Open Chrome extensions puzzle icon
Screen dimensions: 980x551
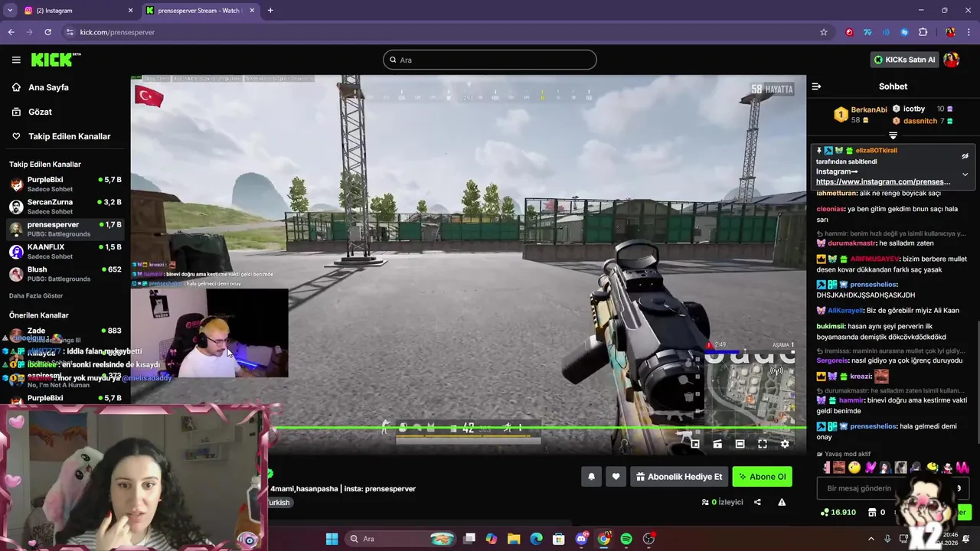coord(923,32)
